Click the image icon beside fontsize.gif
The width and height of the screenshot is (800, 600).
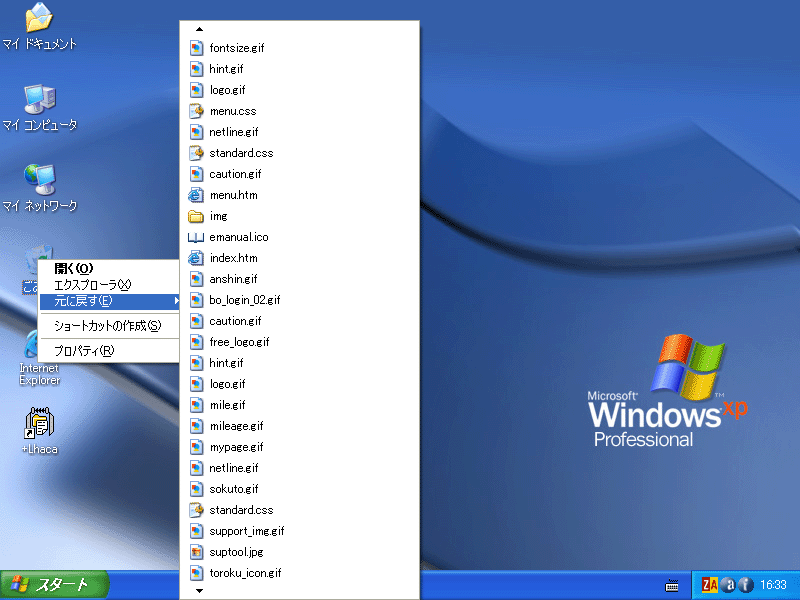(196, 48)
